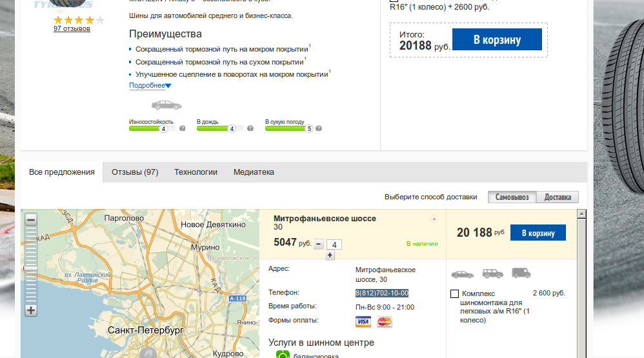Screen dimensions: 644x358
Task: Select the SUV vehicle icon
Action: pos(493,273)
